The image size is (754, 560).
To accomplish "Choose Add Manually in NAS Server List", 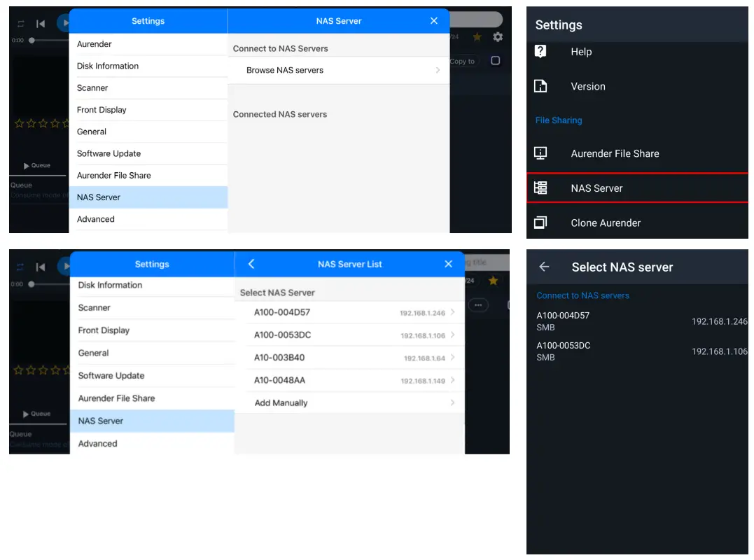I will (x=349, y=402).
